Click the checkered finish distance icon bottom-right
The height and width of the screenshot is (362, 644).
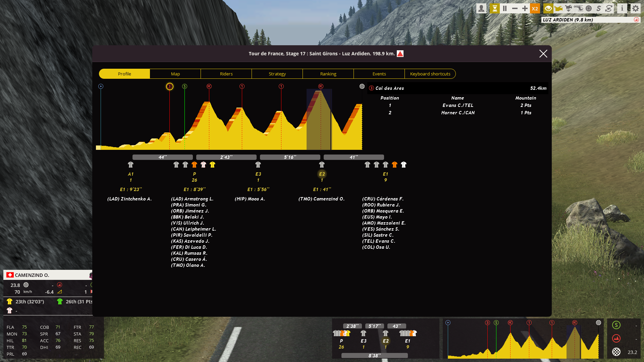[x=616, y=352]
